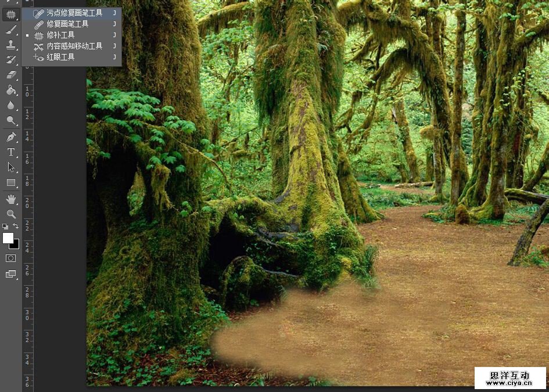Select the Paint Bucket tool
Viewport: 549px width, 392px height.
tap(11, 90)
